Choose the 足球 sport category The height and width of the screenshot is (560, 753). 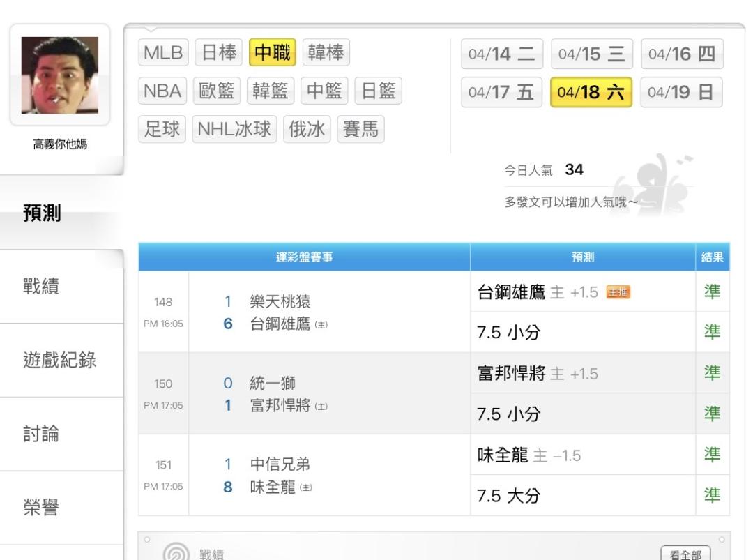click(x=162, y=129)
